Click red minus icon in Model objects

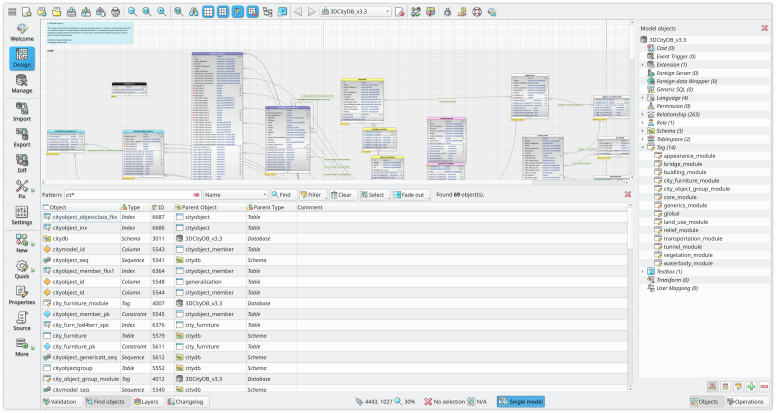click(764, 386)
